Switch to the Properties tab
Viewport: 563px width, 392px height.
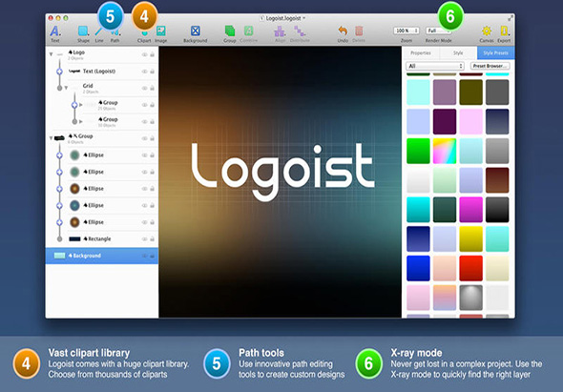[421, 53]
